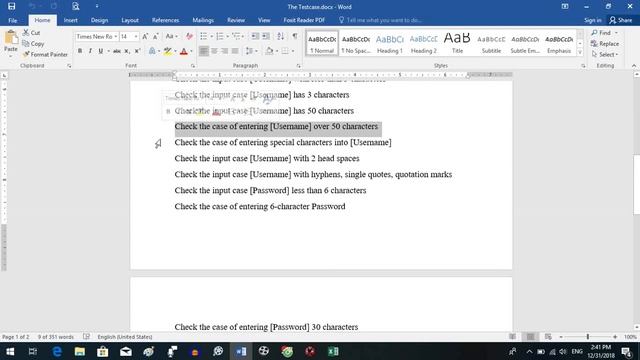
Task: Align text left
Action: 204,51
